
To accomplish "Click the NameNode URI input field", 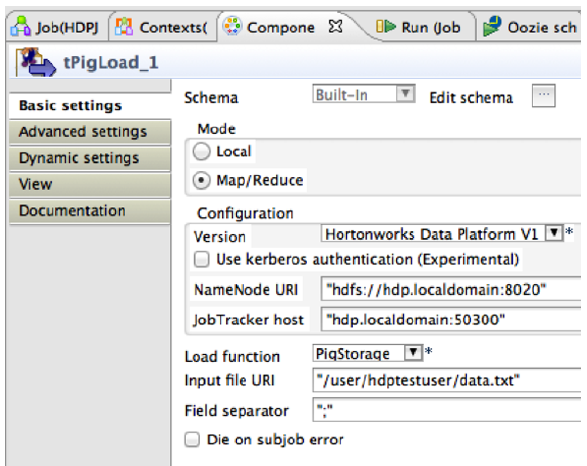I will [451, 289].
